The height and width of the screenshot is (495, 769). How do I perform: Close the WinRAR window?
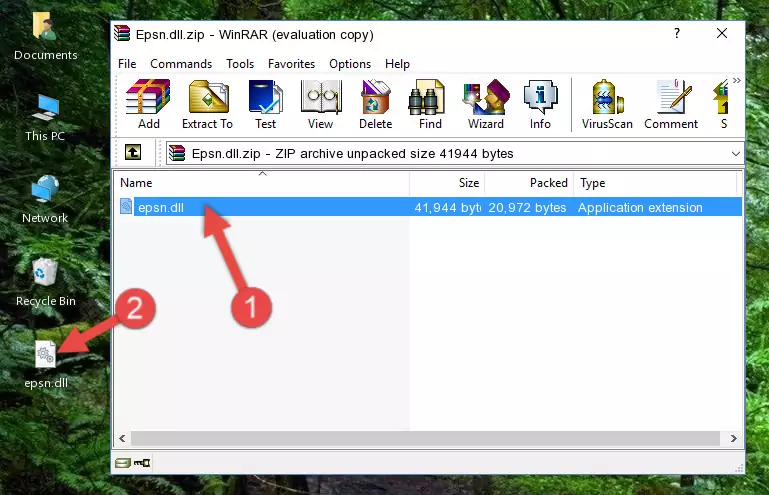click(721, 33)
